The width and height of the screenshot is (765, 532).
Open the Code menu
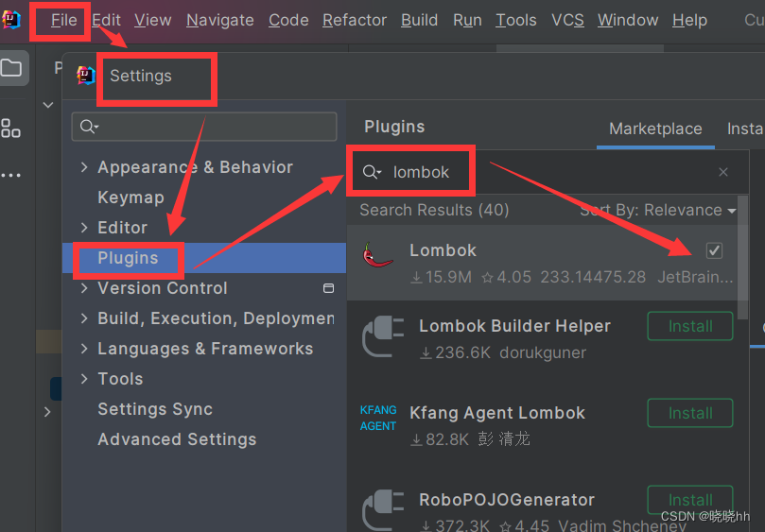tap(288, 20)
